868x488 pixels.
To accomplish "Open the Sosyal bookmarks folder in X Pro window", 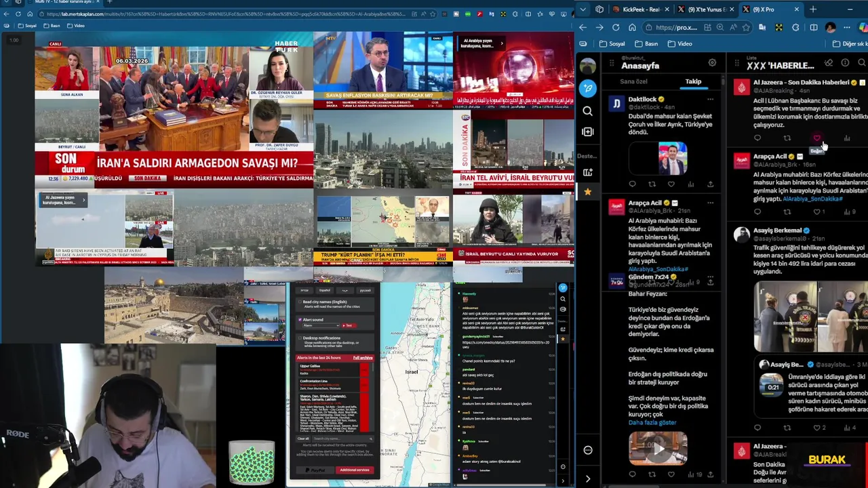I will click(x=612, y=43).
